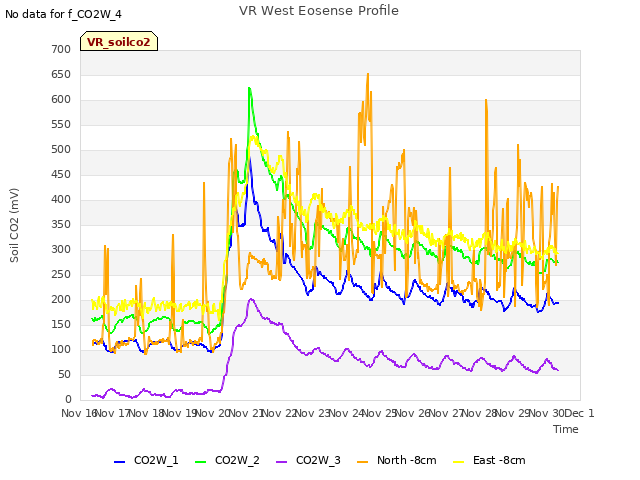
Task: Click the Nov 17 x-axis date label
Action: pyautogui.click(x=112, y=413)
